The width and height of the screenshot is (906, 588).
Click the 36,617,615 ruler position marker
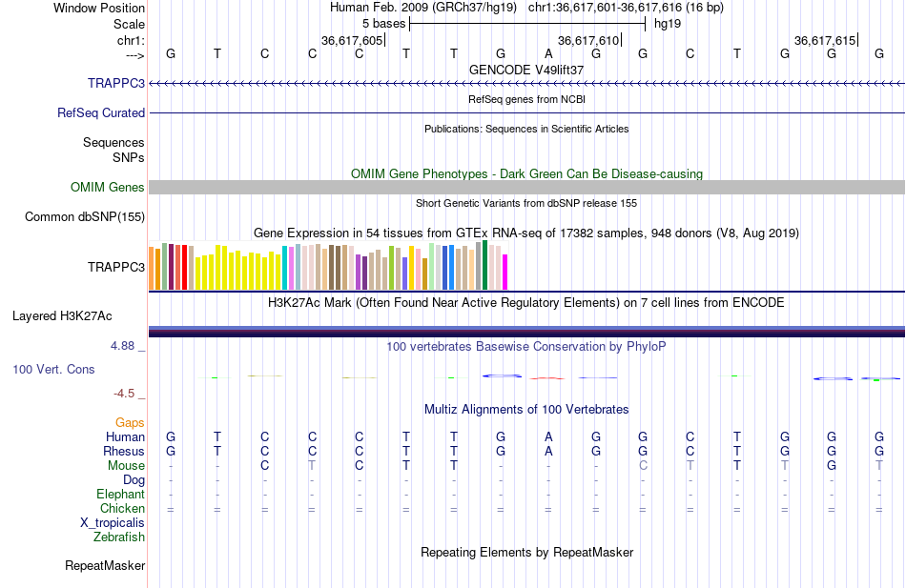[x=825, y=40]
